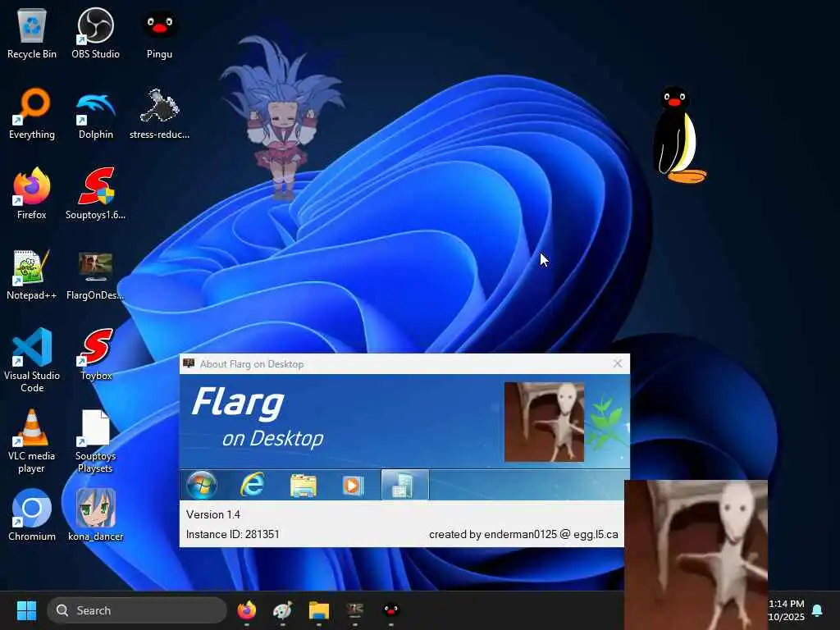Open the clock showing 1:14 PM
This screenshot has height=630, width=840.
pyautogui.click(x=787, y=610)
